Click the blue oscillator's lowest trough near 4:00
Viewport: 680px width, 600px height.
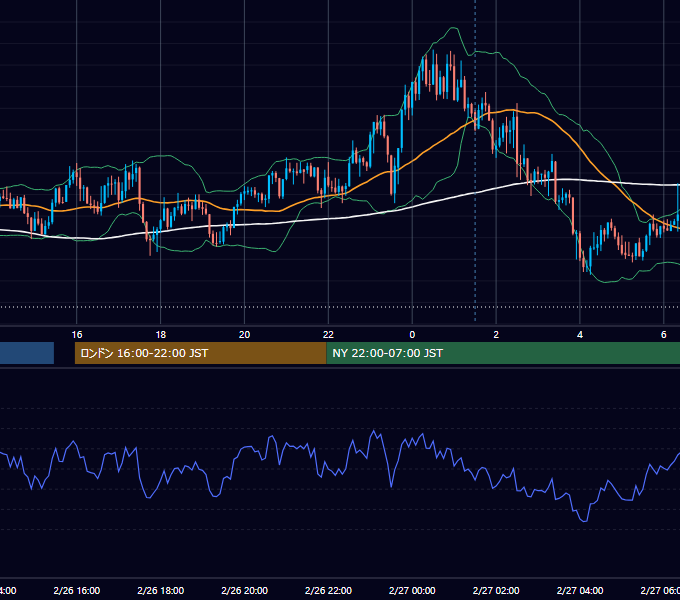[x=584, y=520]
